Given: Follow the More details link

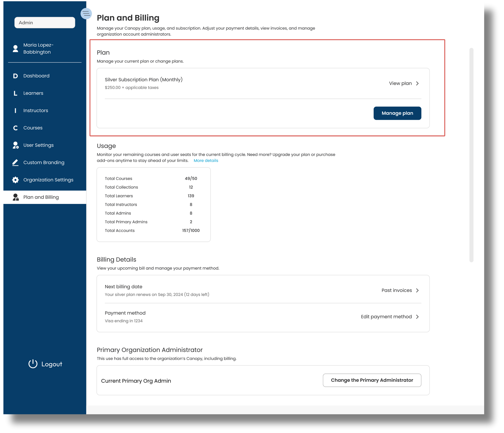Looking at the screenshot, I should click(x=206, y=161).
